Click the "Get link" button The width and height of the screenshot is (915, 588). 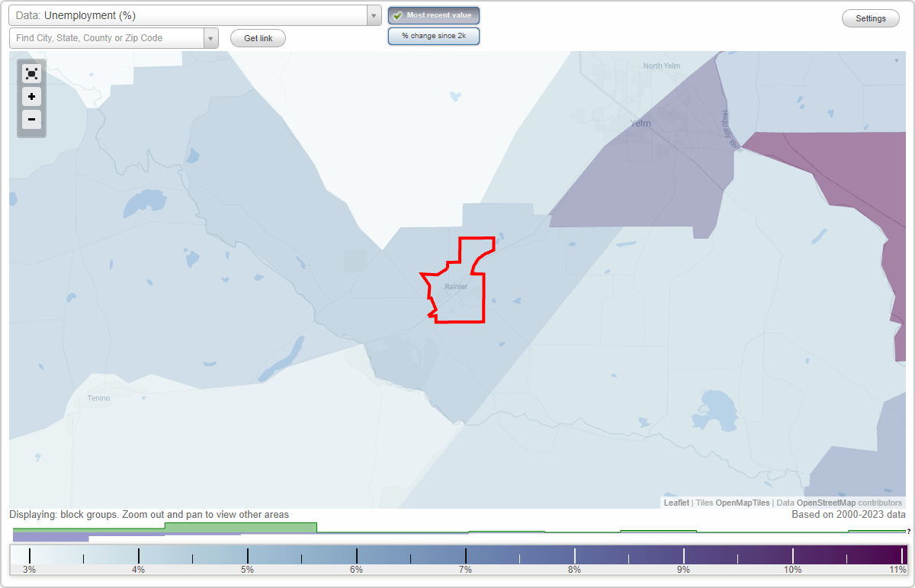click(258, 37)
